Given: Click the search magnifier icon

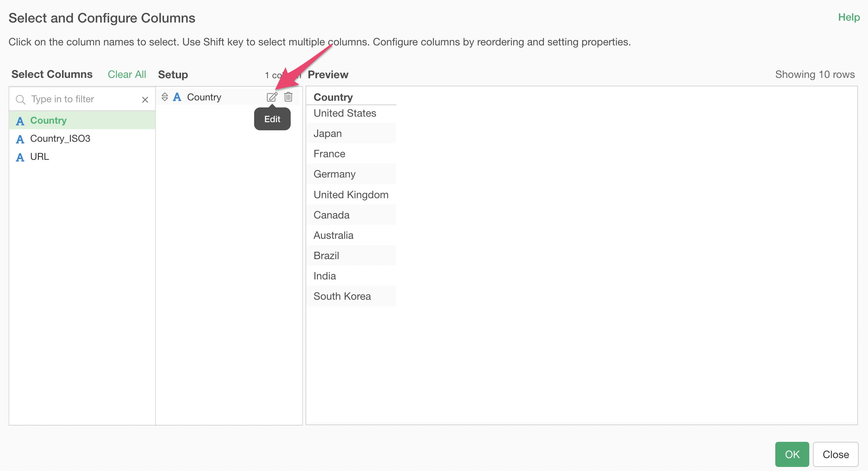Looking at the screenshot, I should click(x=21, y=100).
